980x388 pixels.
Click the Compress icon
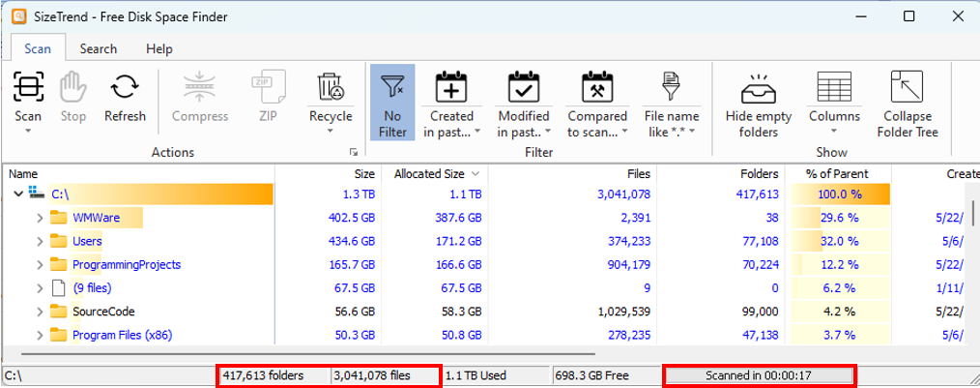click(200, 86)
